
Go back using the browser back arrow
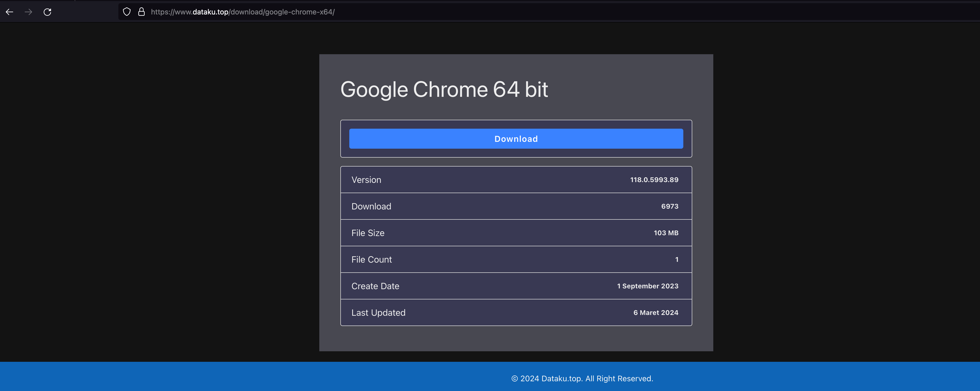[9, 12]
